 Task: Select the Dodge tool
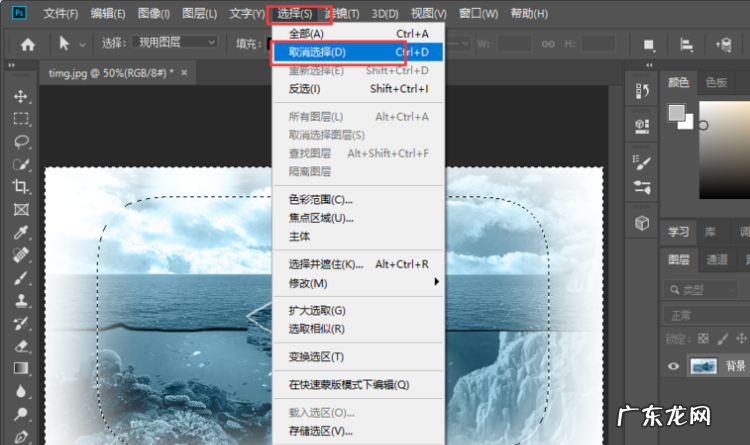[x=21, y=413]
